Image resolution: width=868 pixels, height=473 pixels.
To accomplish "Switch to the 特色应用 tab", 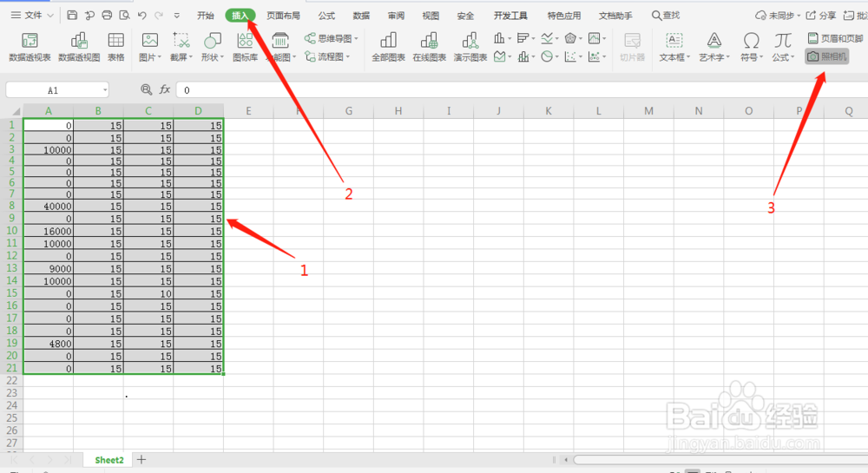I will coord(564,16).
